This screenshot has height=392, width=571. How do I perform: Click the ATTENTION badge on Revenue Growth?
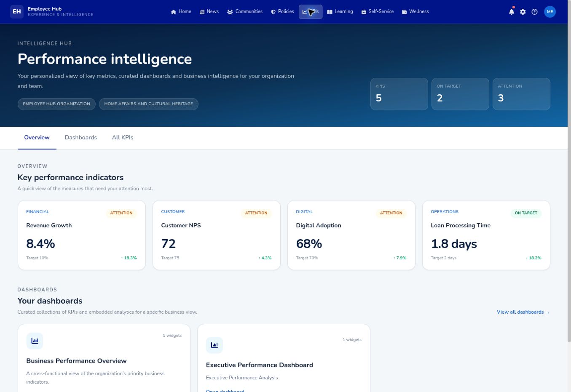point(121,213)
